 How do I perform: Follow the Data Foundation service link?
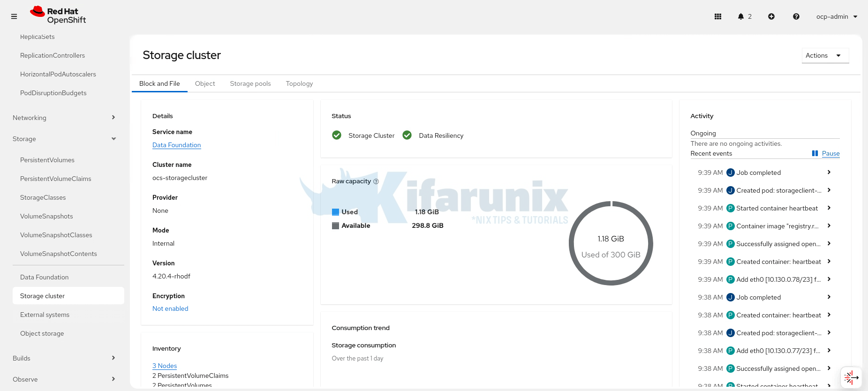click(x=176, y=145)
